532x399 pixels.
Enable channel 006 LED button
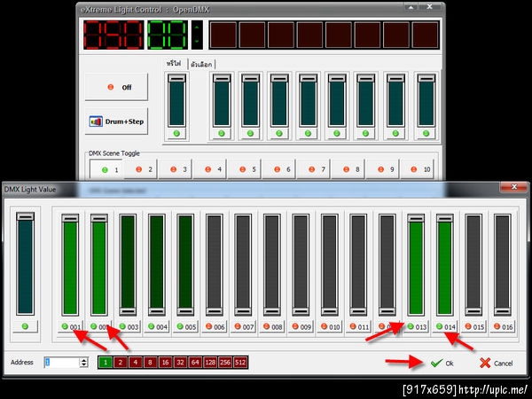214,326
